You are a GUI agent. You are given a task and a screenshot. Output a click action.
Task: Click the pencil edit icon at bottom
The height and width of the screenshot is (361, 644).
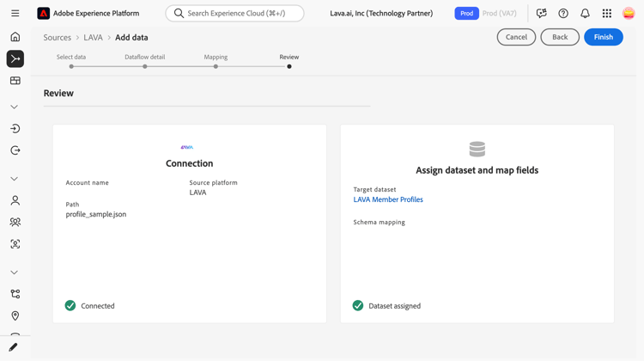click(13, 347)
